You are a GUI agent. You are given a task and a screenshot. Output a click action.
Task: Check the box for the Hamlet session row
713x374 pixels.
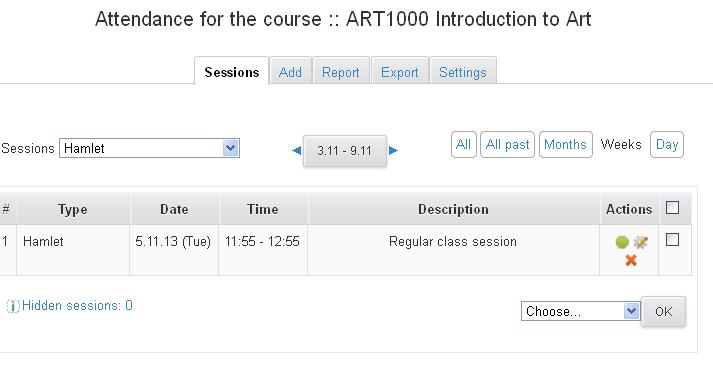click(672, 239)
